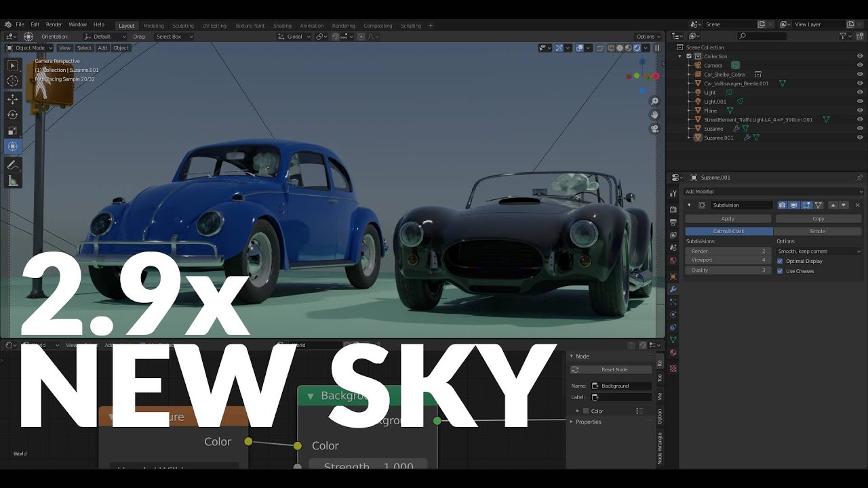Image resolution: width=868 pixels, height=488 pixels.
Task: Activate the Rotate tool
Action: pos(13,115)
